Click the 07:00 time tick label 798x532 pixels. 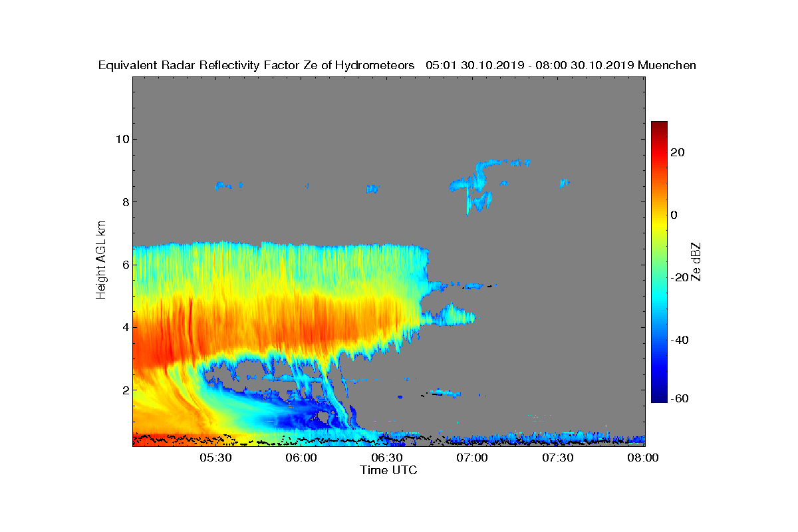tap(473, 459)
